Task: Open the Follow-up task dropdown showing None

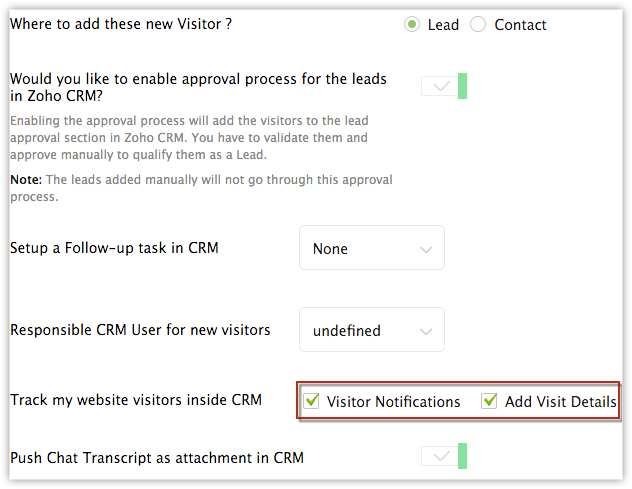Action: (x=371, y=249)
